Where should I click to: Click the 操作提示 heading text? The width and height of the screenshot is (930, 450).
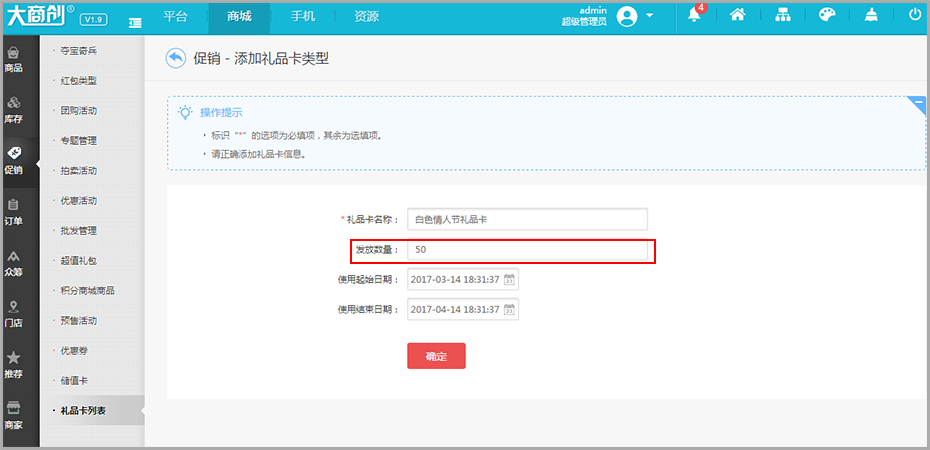221,113
